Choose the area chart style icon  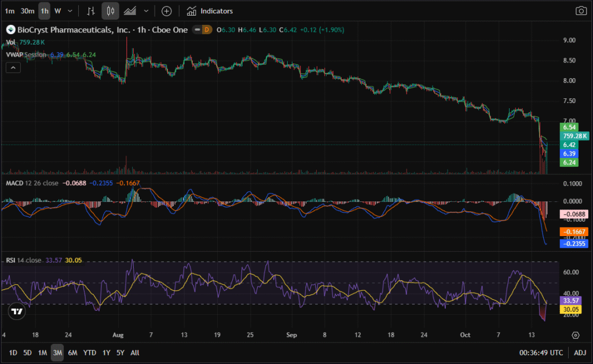[131, 11]
